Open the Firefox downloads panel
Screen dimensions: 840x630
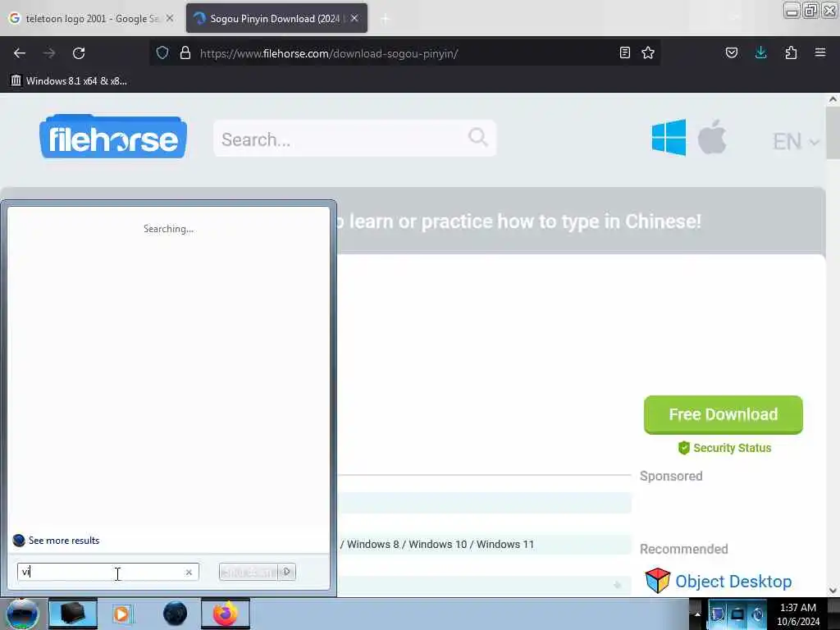(x=760, y=52)
